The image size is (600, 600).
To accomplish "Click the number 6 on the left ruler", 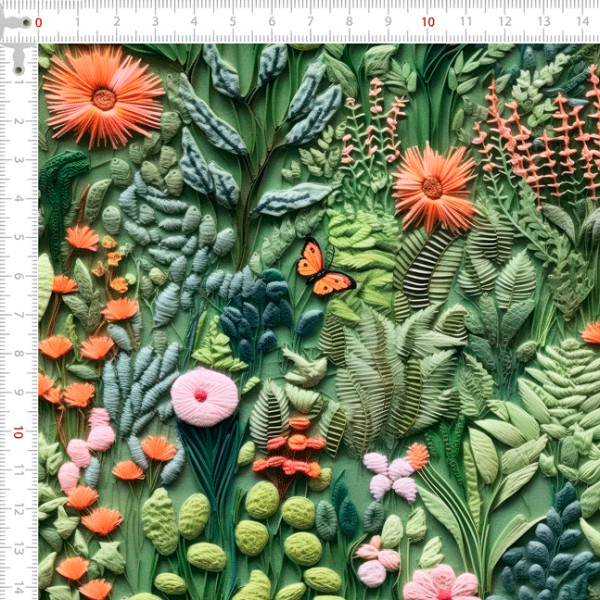I will point(19,276).
